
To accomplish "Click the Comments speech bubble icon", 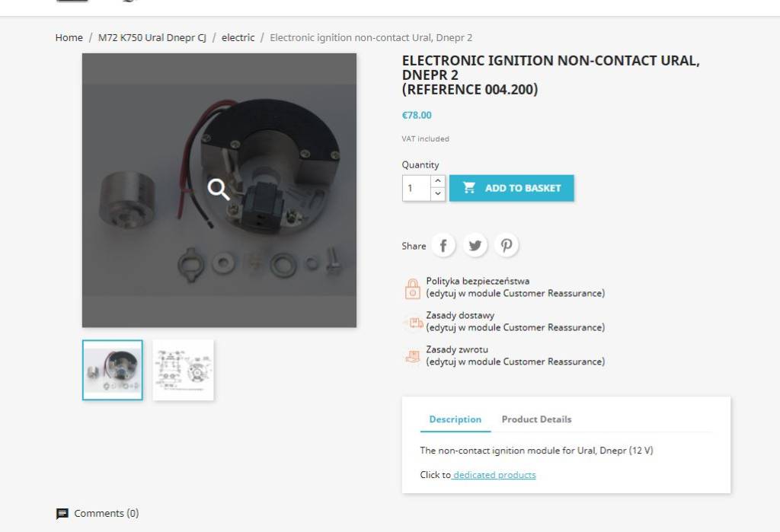I will pos(62,514).
